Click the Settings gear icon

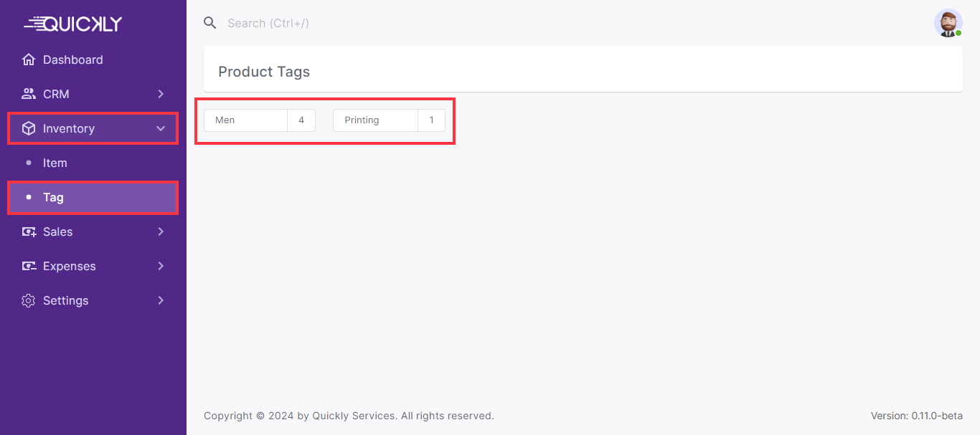tap(29, 300)
